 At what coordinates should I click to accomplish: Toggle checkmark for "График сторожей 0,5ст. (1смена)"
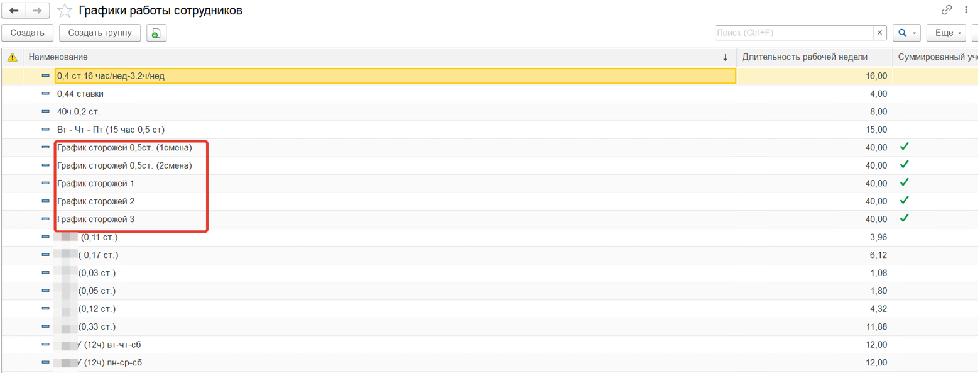(x=904, y=147)
